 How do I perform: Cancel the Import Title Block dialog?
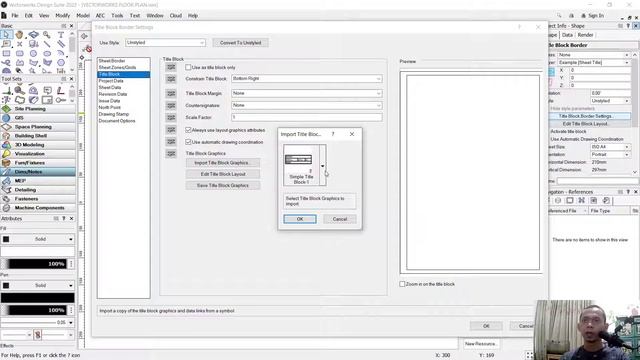(340, 219)
